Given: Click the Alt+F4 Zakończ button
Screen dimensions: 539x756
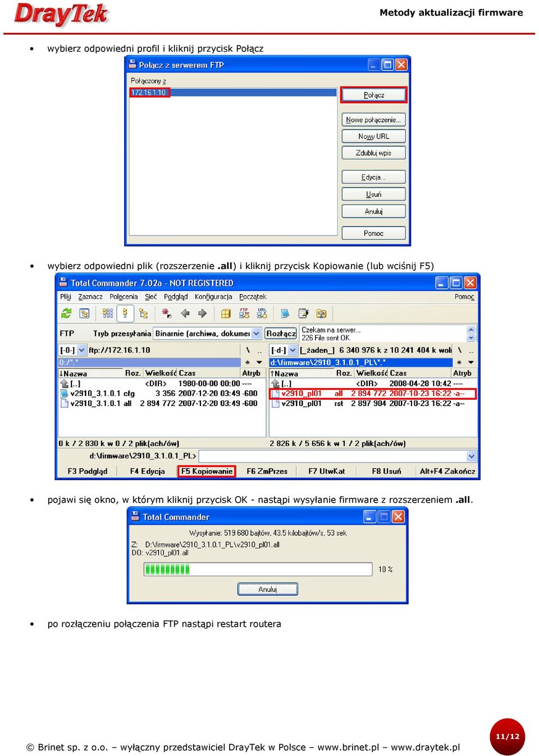Looking at the screenshot, I should (447, 471).
